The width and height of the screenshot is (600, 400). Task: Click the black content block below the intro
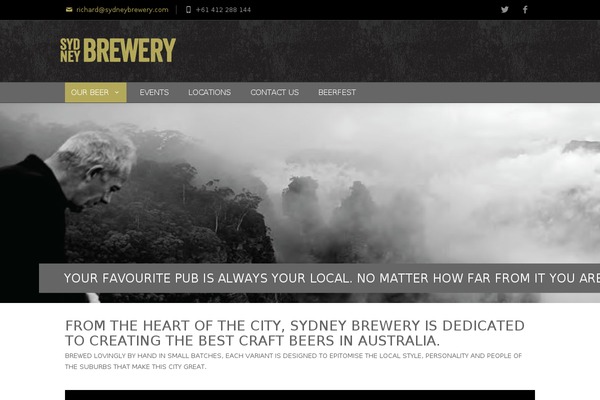click(x=300, y=395)
